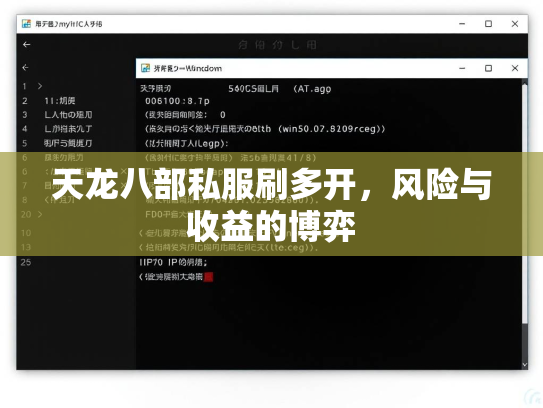This screenshot has height=408, width=543.
Task: Select the sidebar row on line number 5
Action: tap(68, 143)
